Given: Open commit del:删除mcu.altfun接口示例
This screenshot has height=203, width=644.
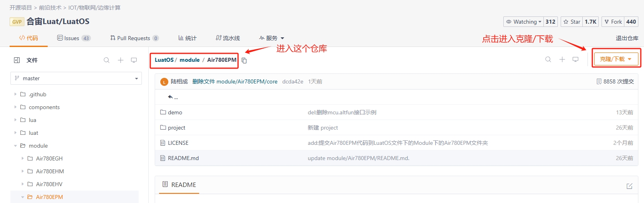Looking at the screenshot, I should click(x=342, y=112).
